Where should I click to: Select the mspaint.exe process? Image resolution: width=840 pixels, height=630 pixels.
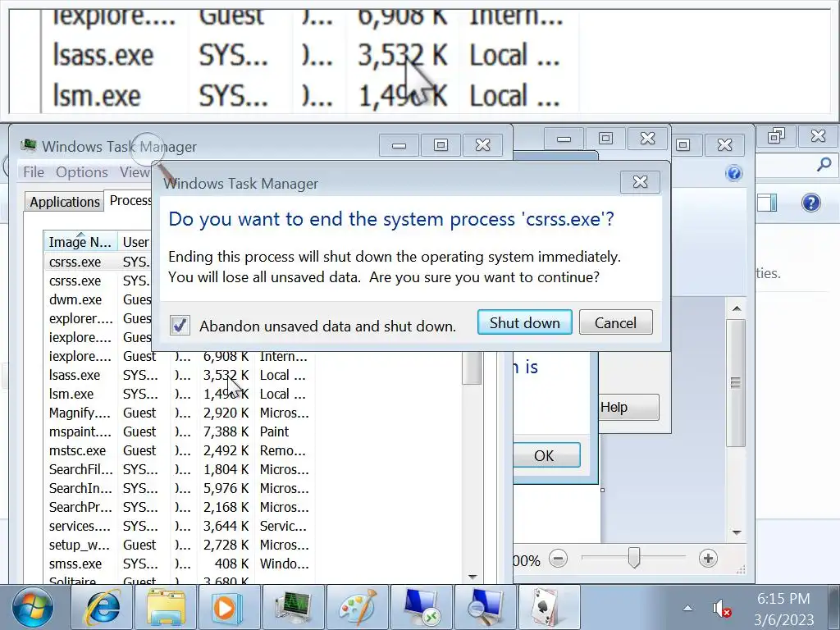[x=180, y=431]
